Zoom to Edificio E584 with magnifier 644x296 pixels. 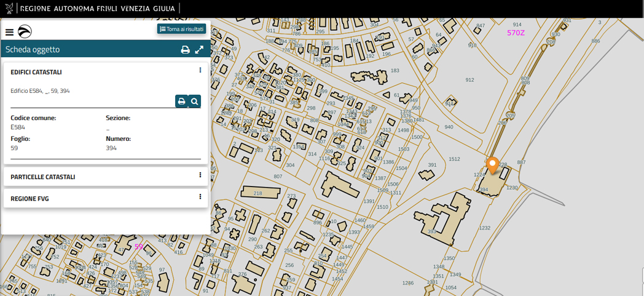(194, 102)
